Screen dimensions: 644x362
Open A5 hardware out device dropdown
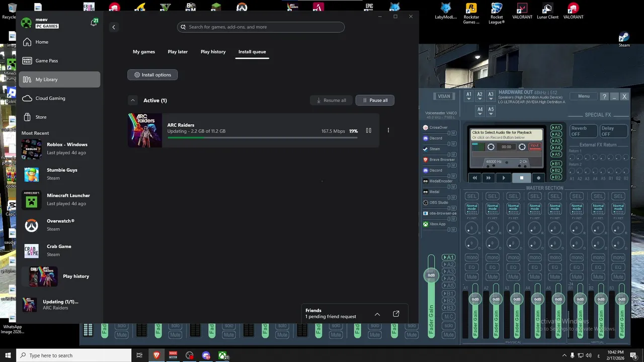[x=491, y=111]
